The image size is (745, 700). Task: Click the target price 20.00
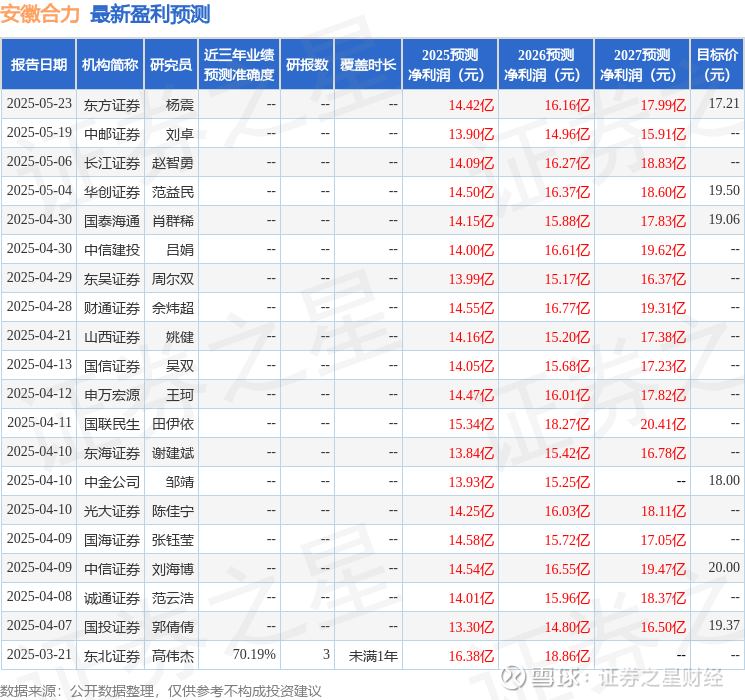coord(724,567)
